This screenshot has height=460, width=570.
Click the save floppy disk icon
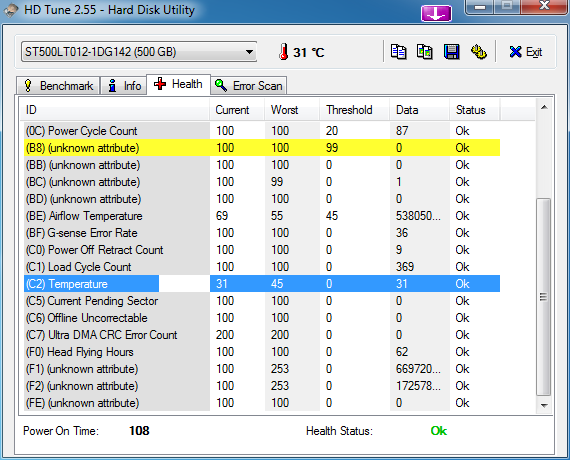tap(451, 52)
